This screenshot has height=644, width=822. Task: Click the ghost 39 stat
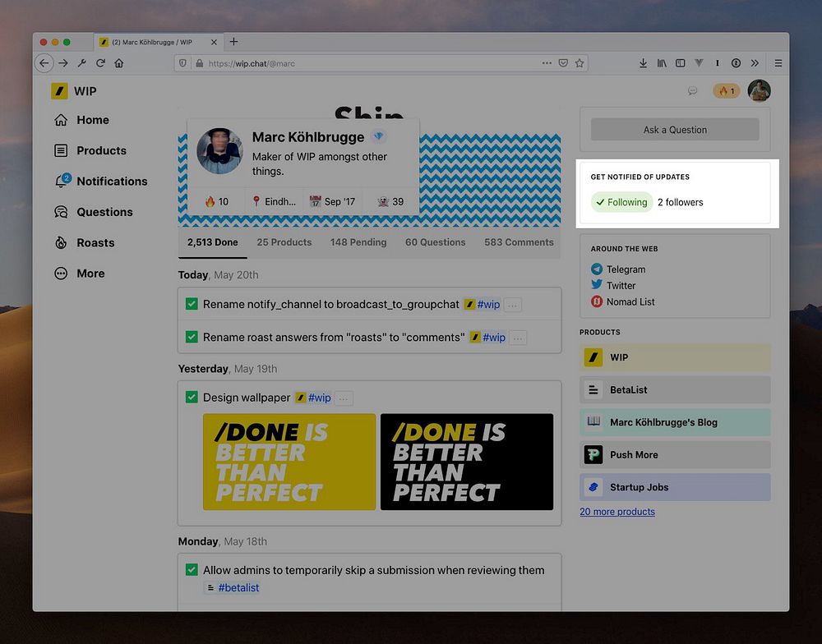(390, 202)
